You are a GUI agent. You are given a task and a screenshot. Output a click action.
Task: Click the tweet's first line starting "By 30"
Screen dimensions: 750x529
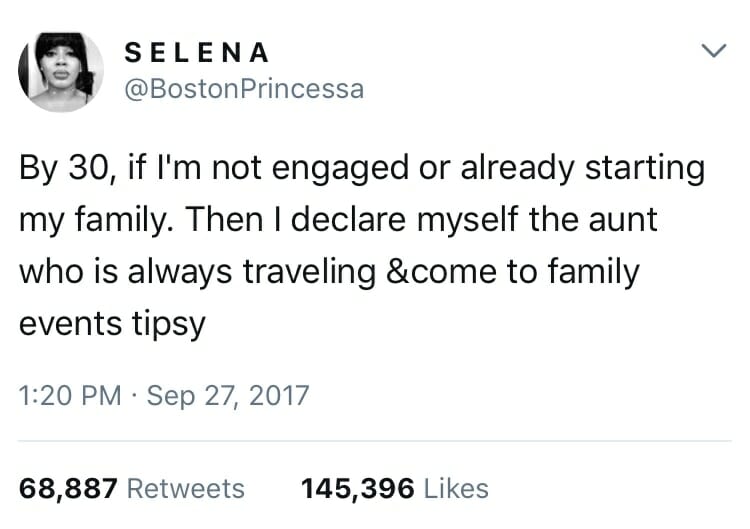tap(360, 167)
